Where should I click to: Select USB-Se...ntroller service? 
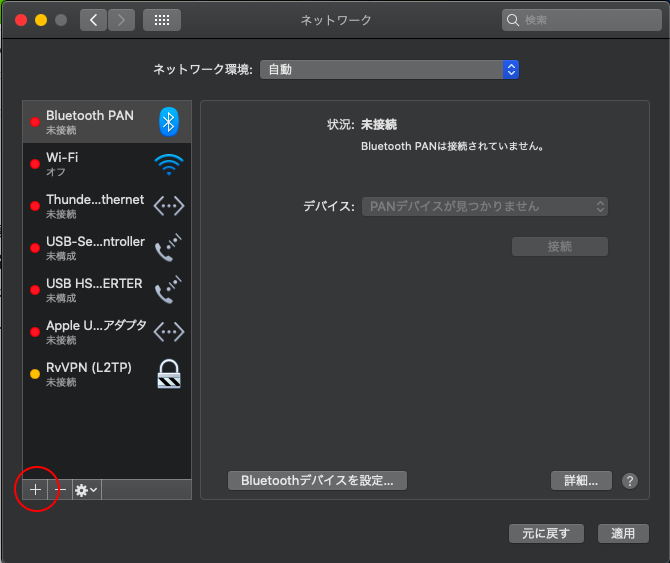[x=107, y=248]
